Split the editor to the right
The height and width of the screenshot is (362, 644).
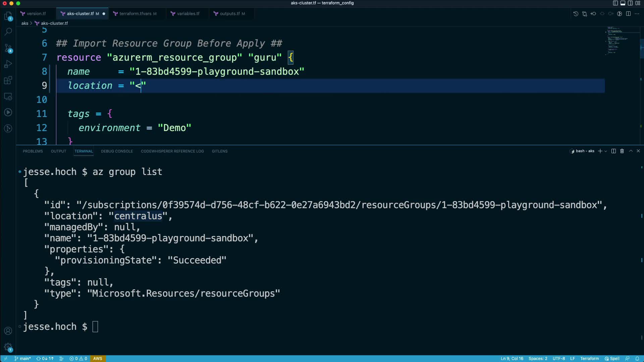click(x=628, y=14)
